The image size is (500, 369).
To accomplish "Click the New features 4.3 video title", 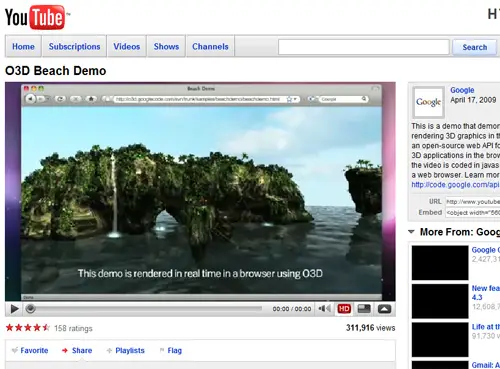I will [x=486, y=292].
